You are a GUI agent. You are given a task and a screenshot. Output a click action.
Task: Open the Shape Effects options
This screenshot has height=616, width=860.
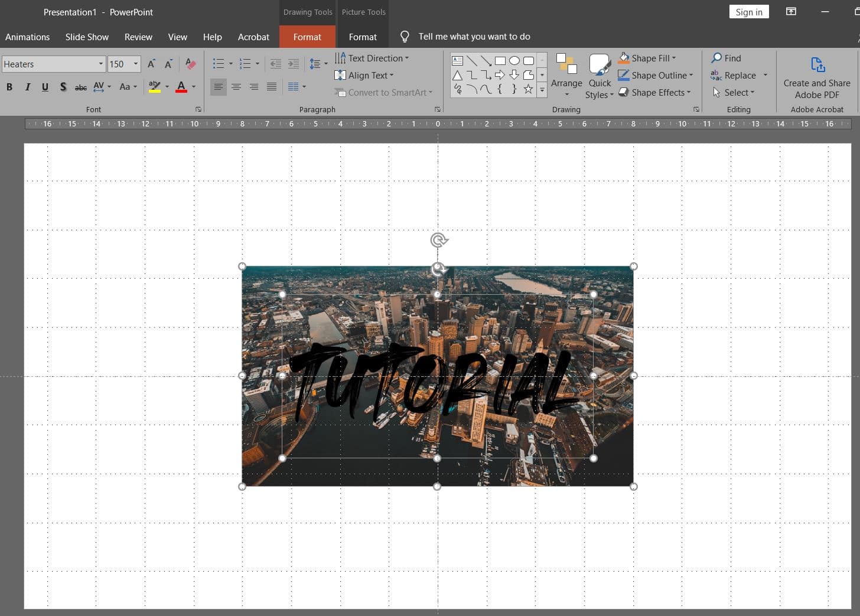tap(654, 92)
